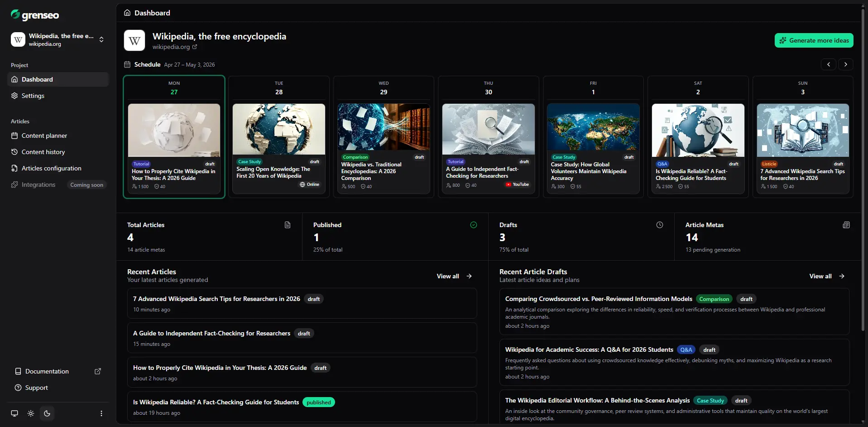Go to previous week in schedule
The image size is (868, 427).
pyautogui.click(x=829, y=64)
